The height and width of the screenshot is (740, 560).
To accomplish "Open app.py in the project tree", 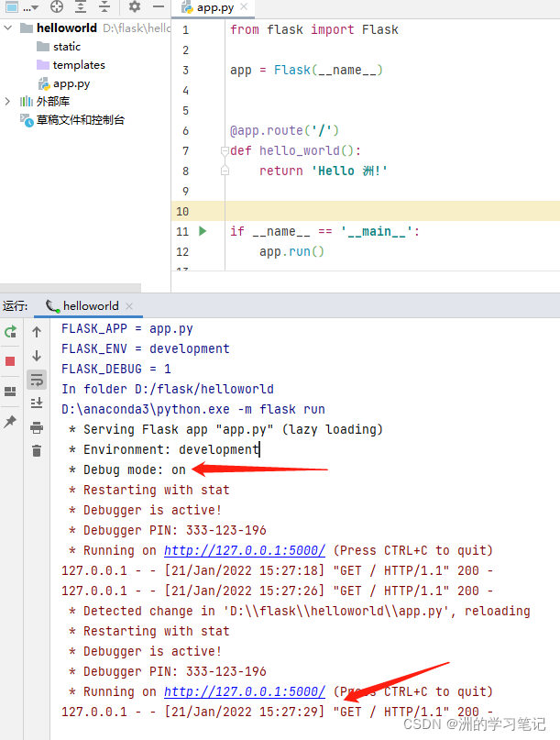I will 64,83.
